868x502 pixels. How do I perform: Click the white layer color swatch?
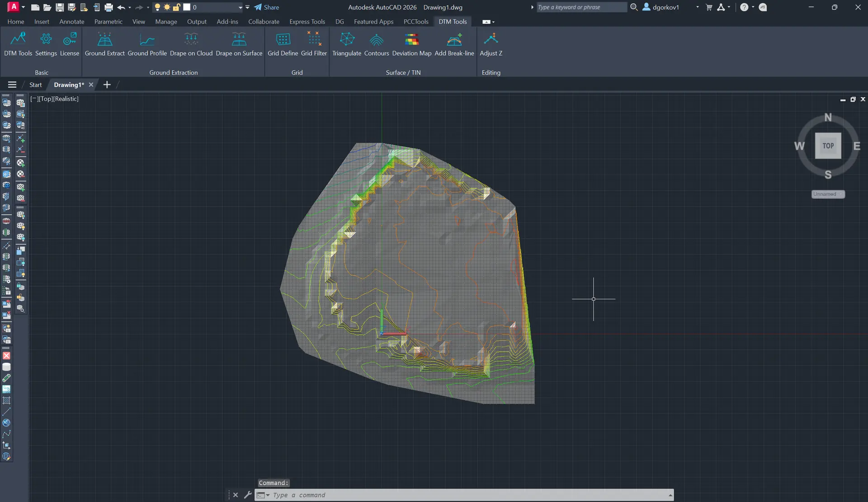coord(187,7)
